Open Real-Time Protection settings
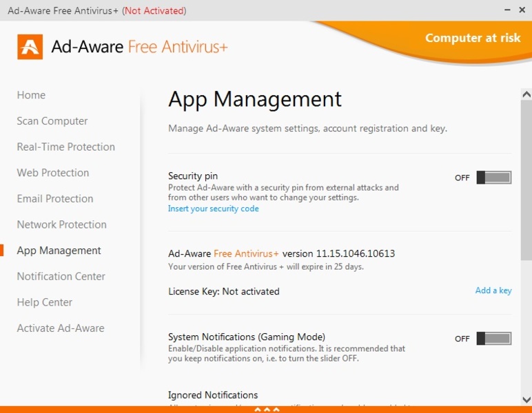Viewport: 532px width, 413px height. tap(66, 147)
